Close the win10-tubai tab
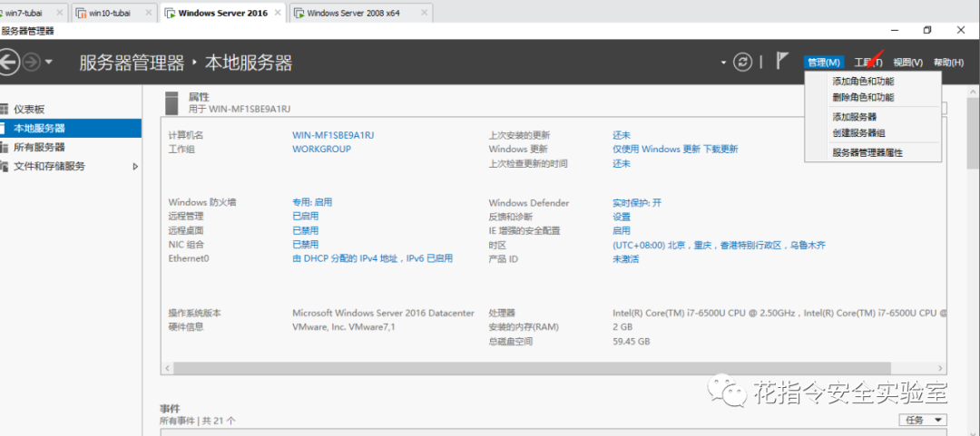 tap(148, 13)
